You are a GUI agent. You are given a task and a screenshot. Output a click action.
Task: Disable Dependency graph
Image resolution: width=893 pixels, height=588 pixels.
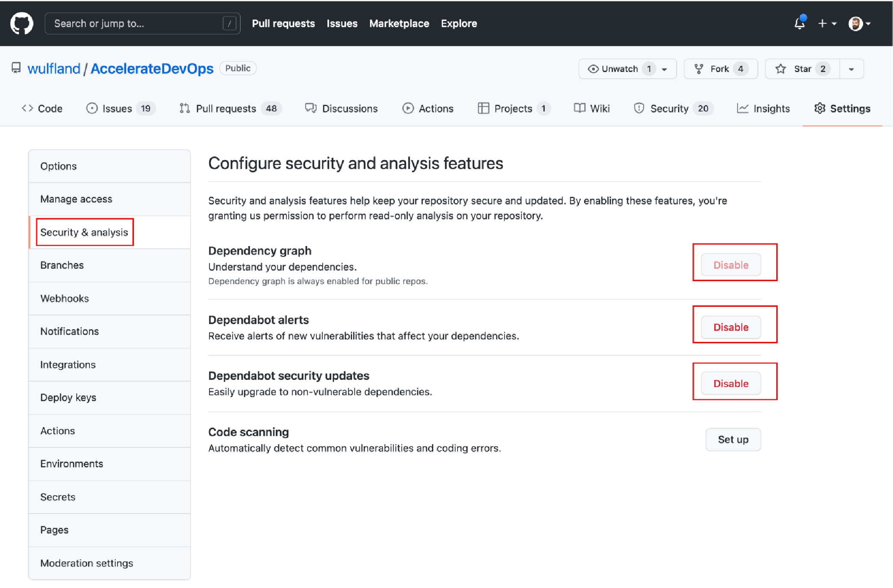[x=731, y=265]
